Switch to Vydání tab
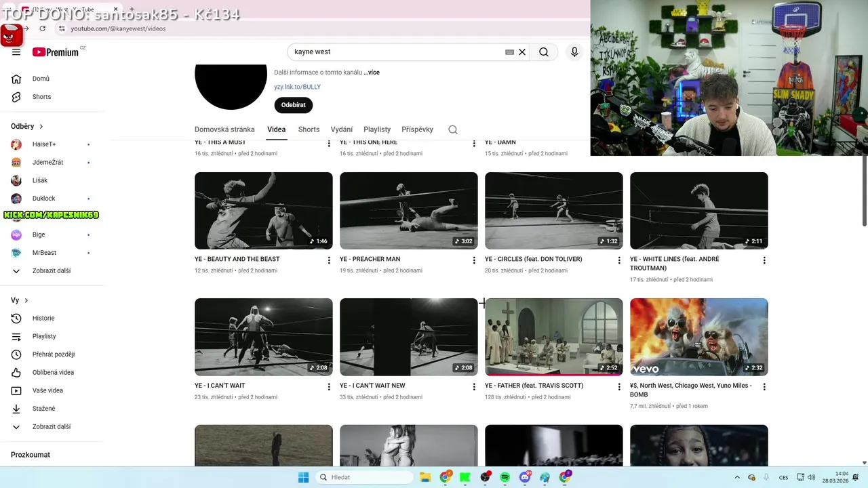The width and height of the screenshot is (868, 488). pos(342,129)
